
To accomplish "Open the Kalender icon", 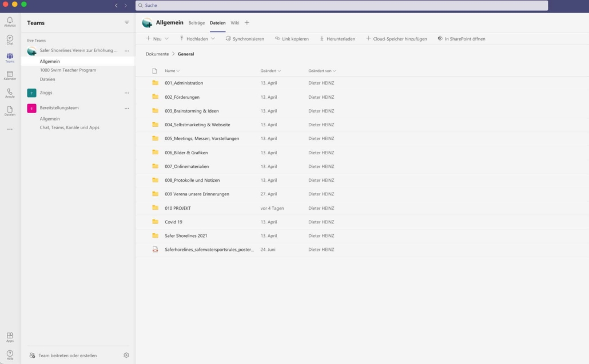I will [x=10, y=75].
